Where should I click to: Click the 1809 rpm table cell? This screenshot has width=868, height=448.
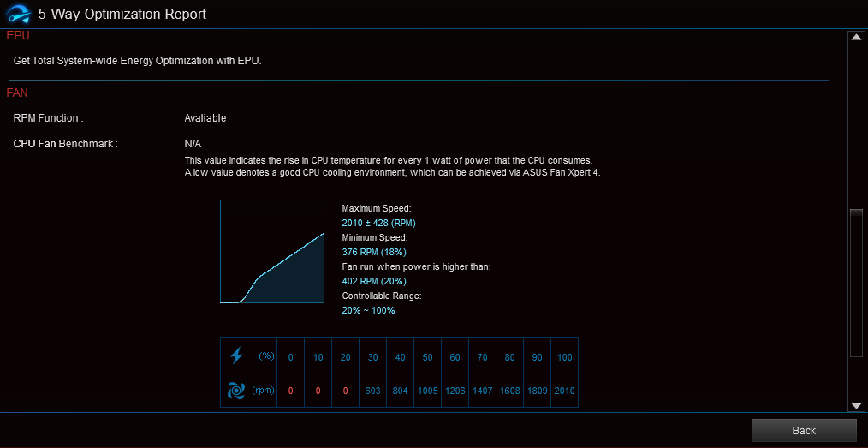537,391
